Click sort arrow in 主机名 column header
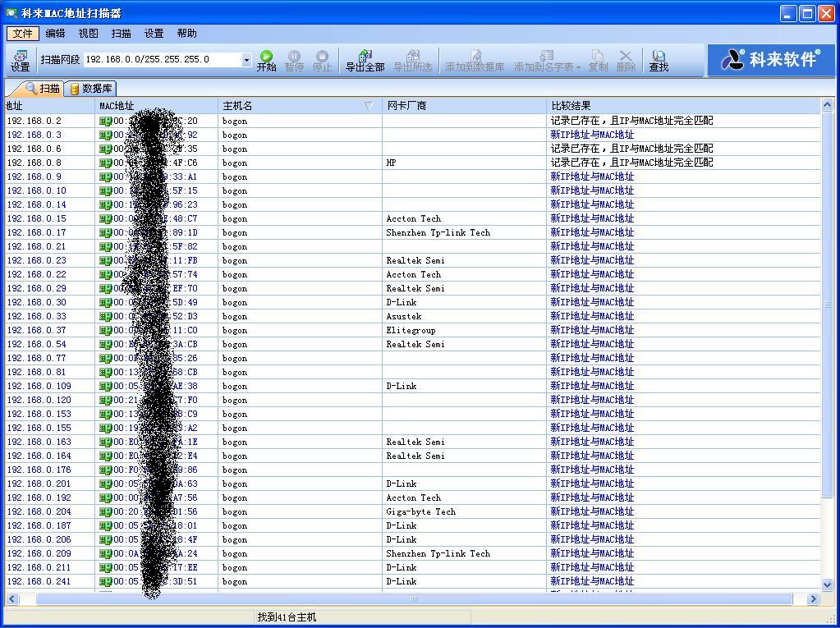This screenshot has height=628, width=840. click(369, 106)
